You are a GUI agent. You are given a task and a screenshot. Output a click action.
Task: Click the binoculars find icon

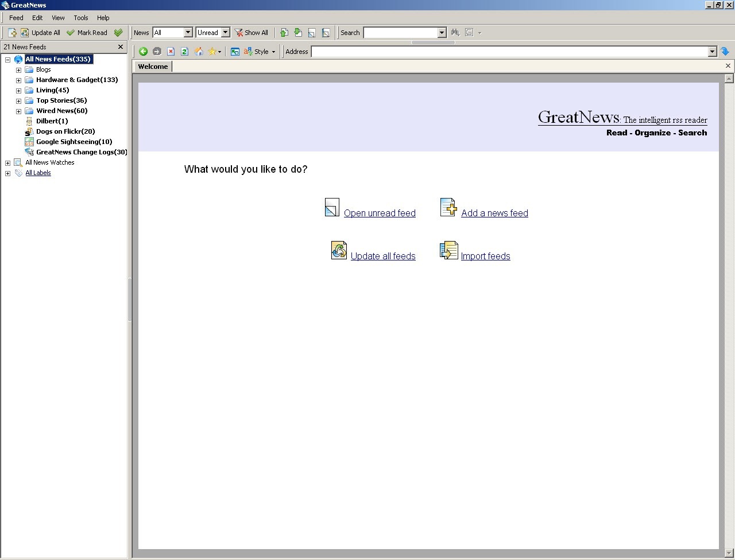pyautogui.click(x=455, y=33)
